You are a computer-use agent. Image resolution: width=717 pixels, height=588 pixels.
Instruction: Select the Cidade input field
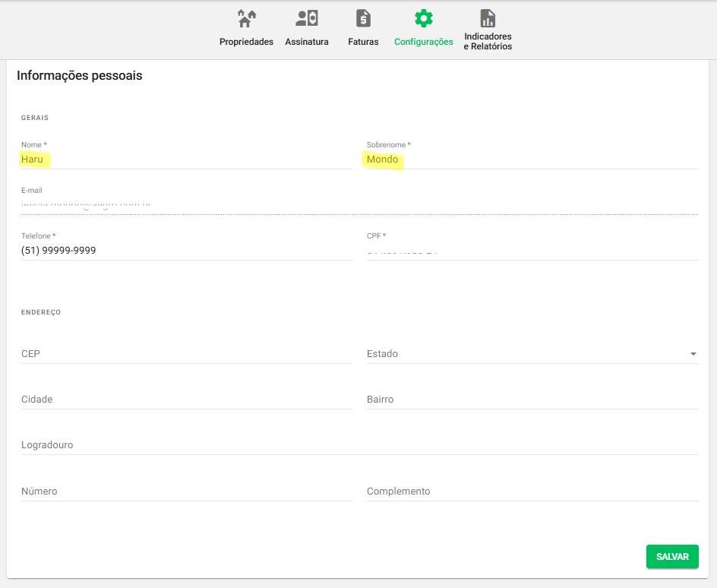[186, 400]
